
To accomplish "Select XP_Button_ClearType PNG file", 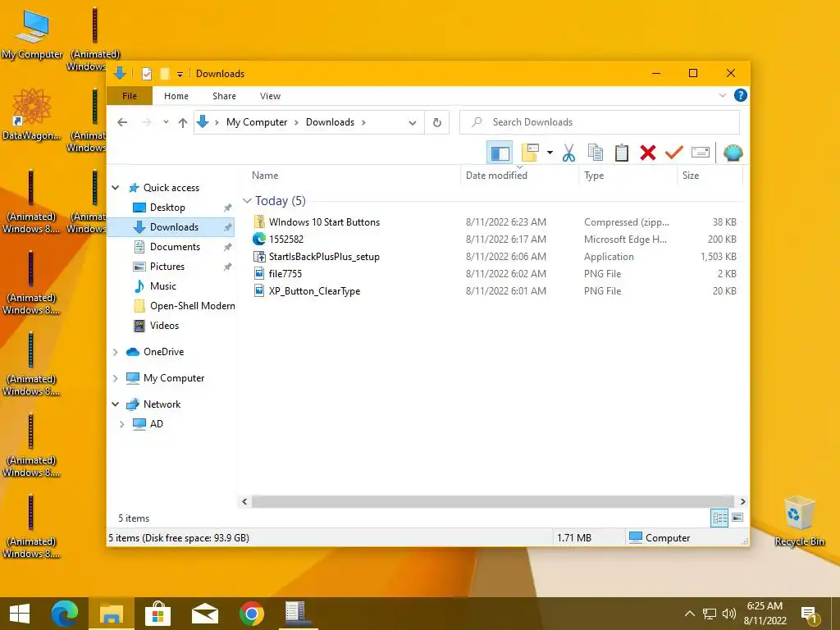I will click(314, 291).
